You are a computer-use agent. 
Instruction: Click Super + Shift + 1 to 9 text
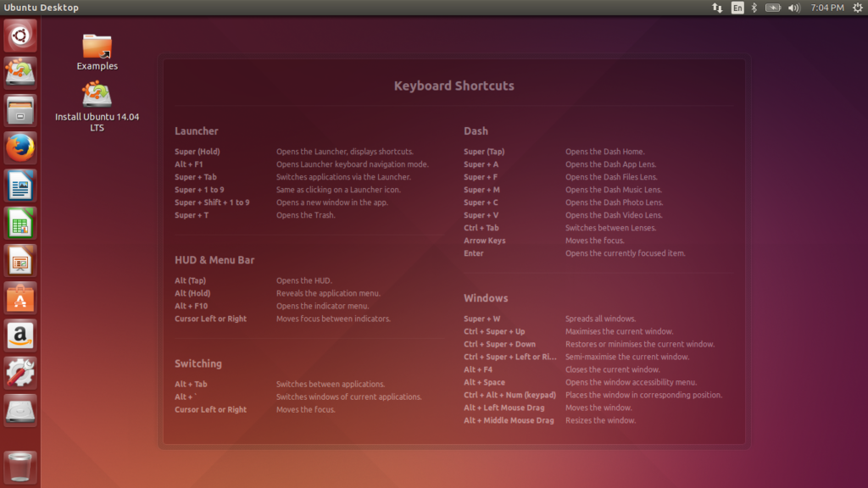tap(212, 202)
